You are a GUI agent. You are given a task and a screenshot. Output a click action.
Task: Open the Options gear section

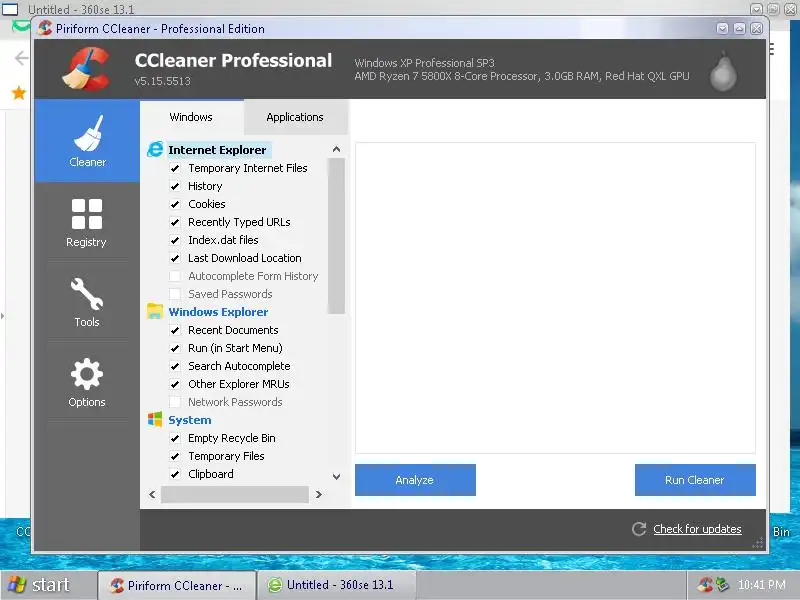87,374
